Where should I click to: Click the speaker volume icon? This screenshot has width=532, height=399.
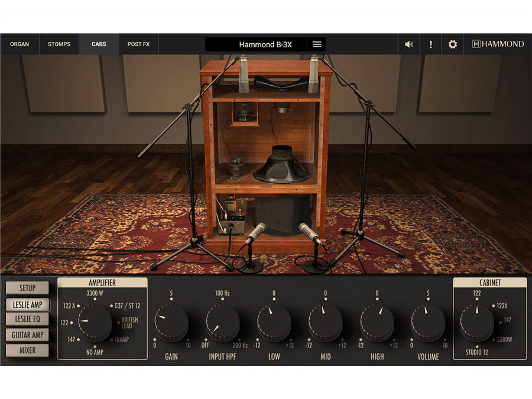point(408,44)
